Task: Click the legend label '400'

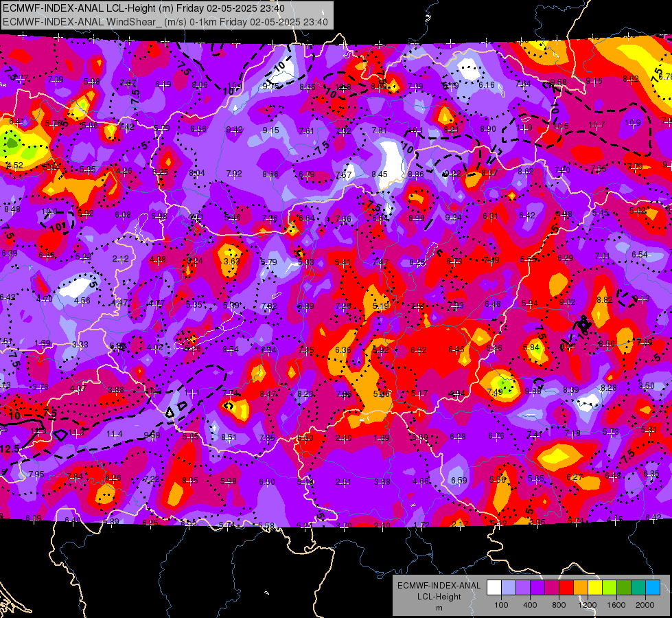Action: pyautogui.click(x=530, y=605)
